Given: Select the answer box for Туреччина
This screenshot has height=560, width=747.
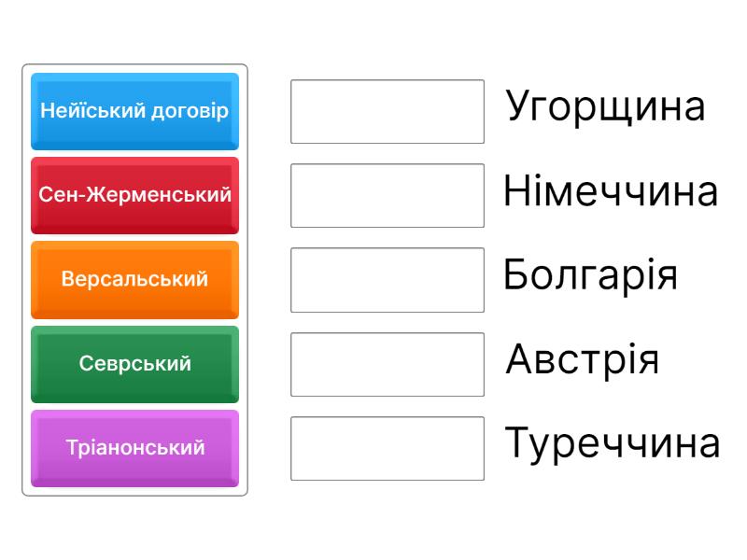Looking at the screenshot, I should (388, 448).
